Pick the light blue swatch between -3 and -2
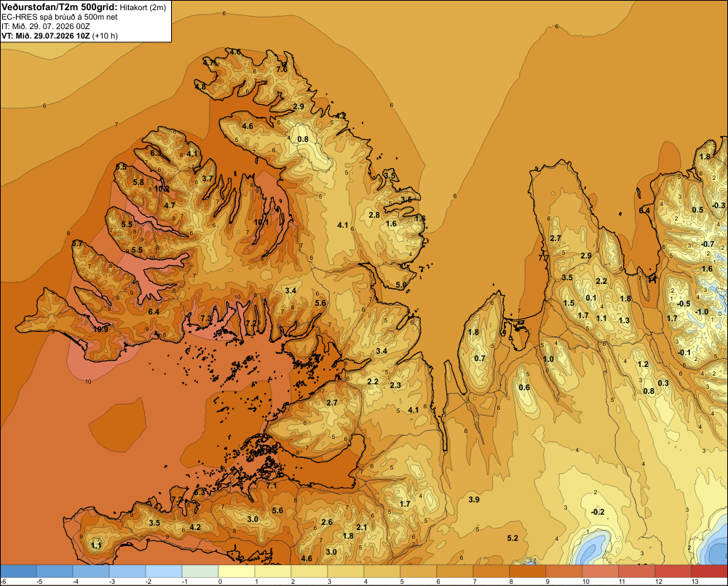 [127, 571]
